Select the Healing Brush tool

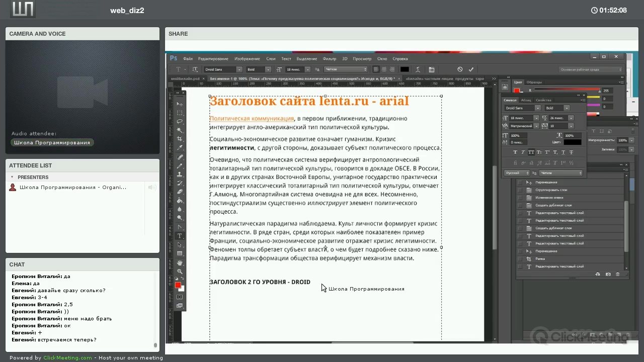(180, 157)
